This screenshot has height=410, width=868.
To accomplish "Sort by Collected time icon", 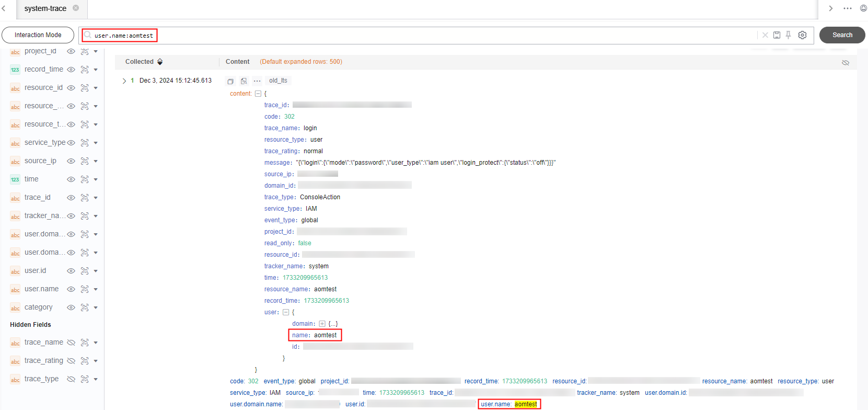I will point(160,62).
